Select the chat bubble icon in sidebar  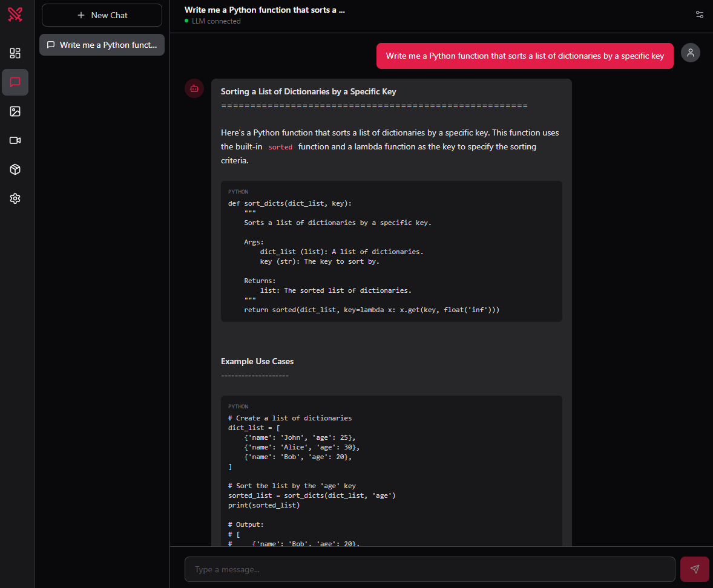coord(15,82)
